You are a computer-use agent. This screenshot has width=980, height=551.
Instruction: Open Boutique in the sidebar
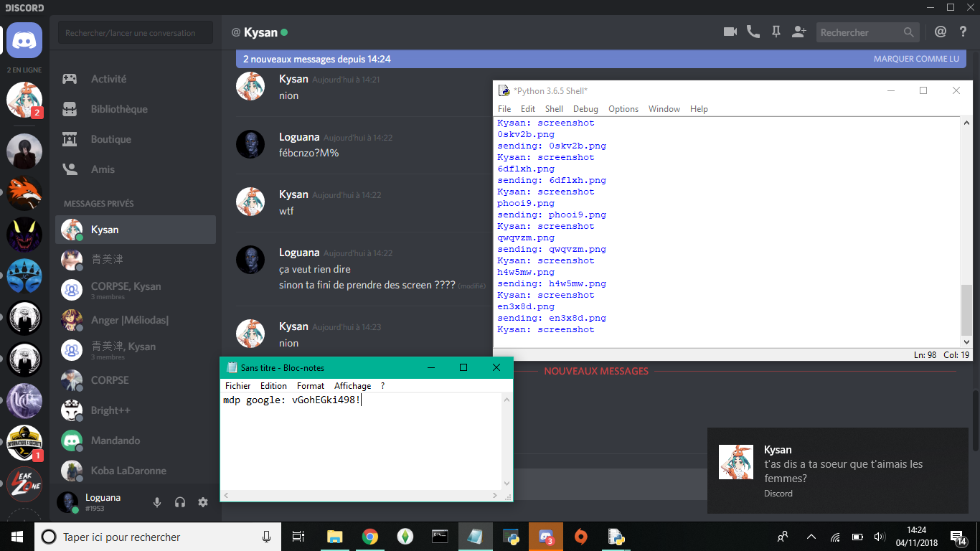(136, 139)
